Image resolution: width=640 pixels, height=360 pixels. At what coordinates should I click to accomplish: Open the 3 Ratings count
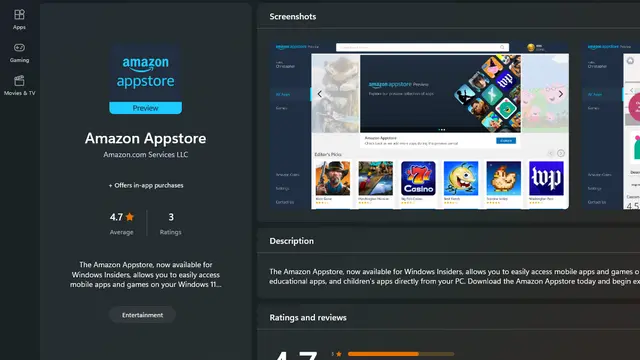click(171, 223)
